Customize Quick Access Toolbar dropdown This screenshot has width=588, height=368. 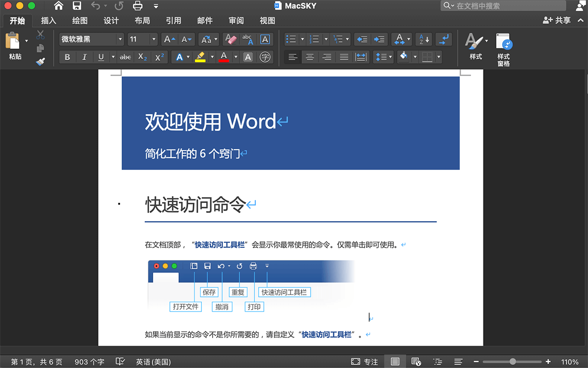[x=156, y=6]
